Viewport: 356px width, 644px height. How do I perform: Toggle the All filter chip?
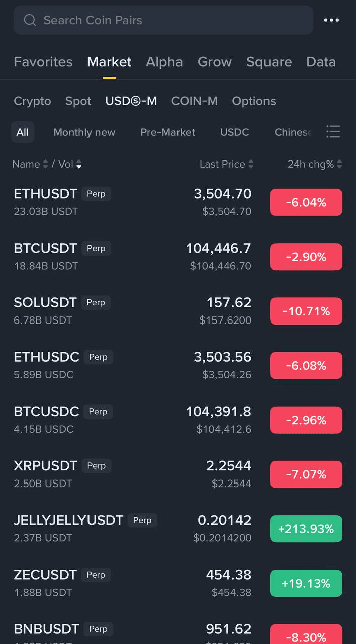[x=23, y=132]
